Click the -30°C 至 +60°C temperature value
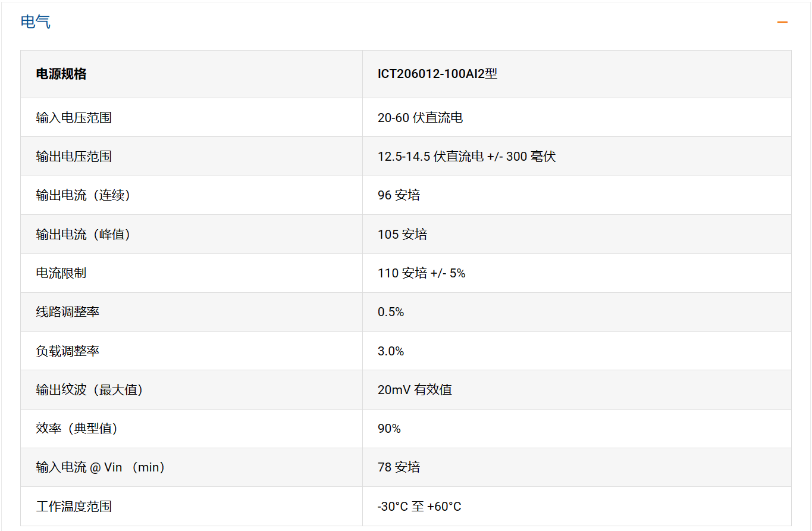 coord(419,507)
